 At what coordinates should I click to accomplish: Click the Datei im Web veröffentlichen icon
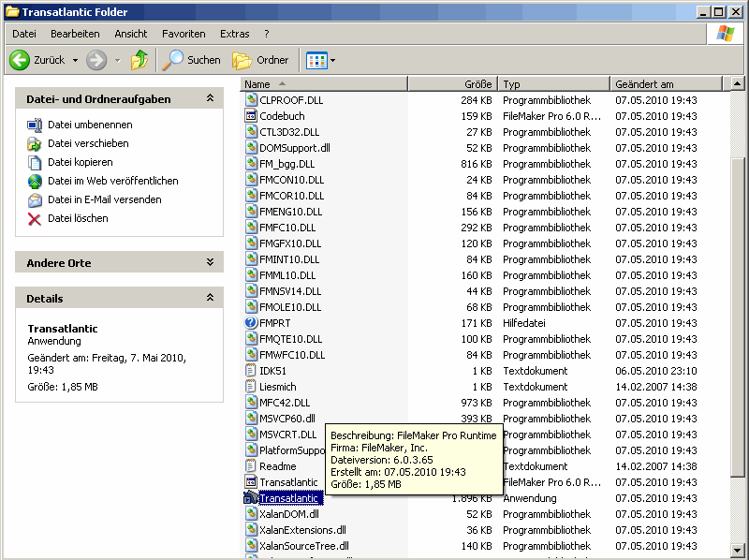point(35,181)
